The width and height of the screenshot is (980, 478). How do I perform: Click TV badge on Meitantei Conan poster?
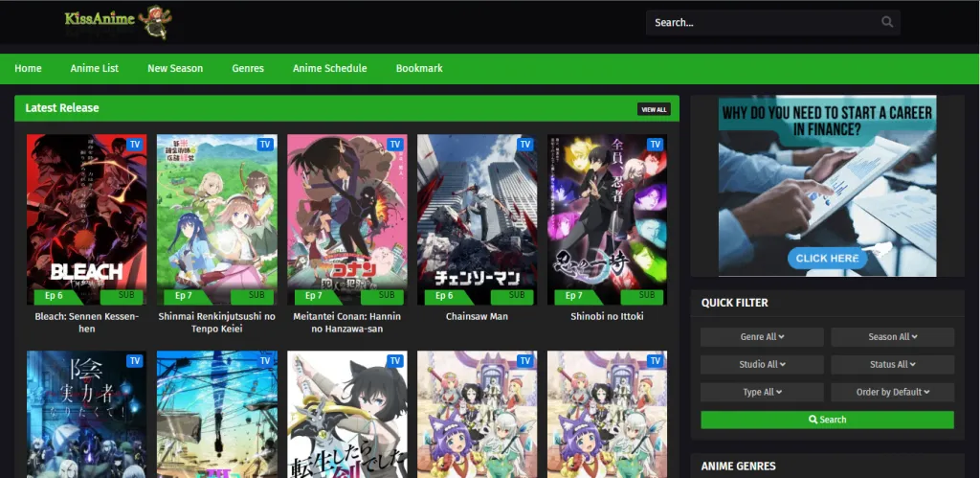click(395, 145)
